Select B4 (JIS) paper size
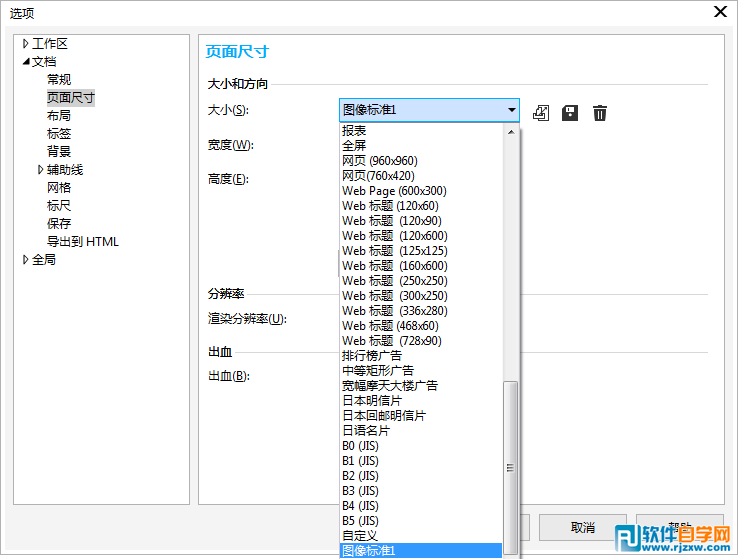Image resolution: width=738 pixels, height=559 pixels. tap(421, 506)
